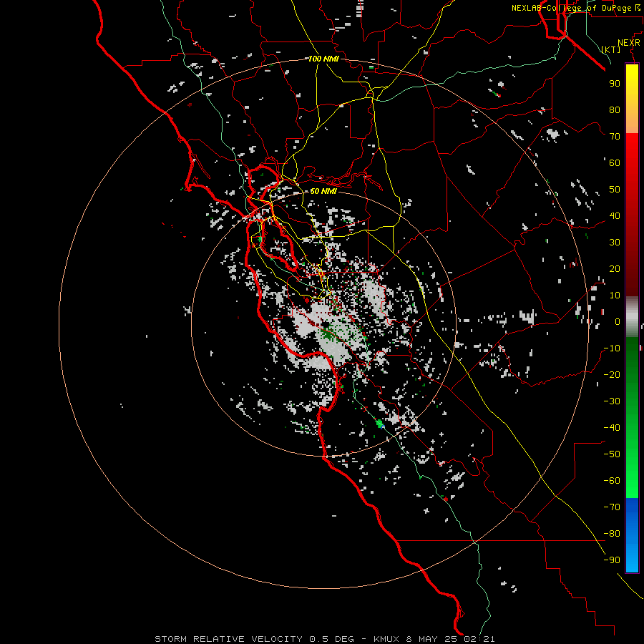The image size is (644, 644).
Task: Select the 80 knot legend value
Action: pyautogui.click(x=615, y=109)
